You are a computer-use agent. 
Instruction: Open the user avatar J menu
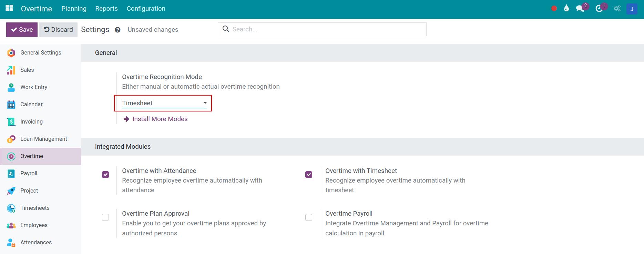[632, 9]
